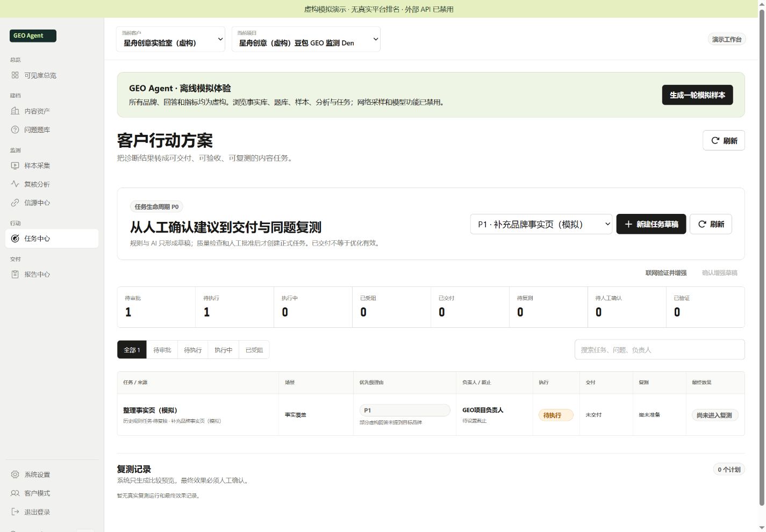Image resolution: width=766 pixels, height=532 pixels.
Task: Click the 新建任务草稿 button
Action: 651,224
